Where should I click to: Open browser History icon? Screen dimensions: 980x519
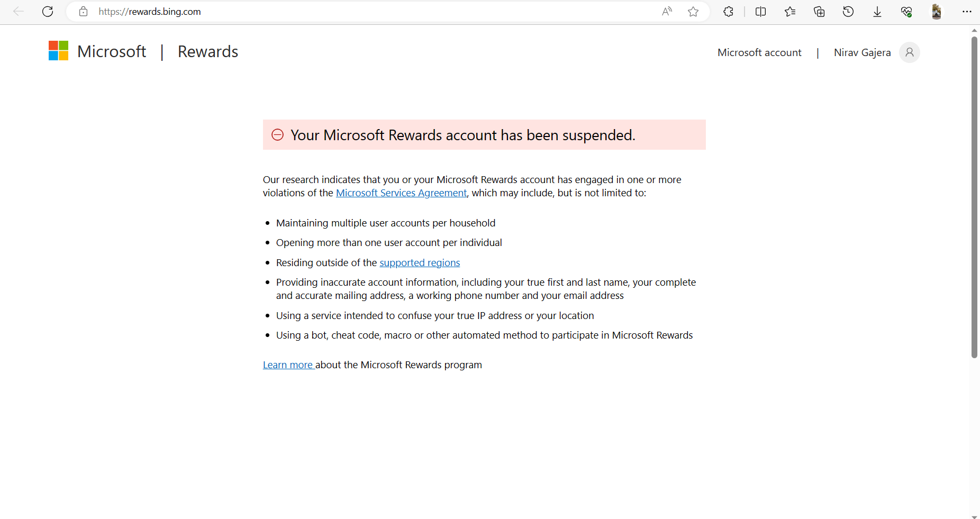point(848,12)
